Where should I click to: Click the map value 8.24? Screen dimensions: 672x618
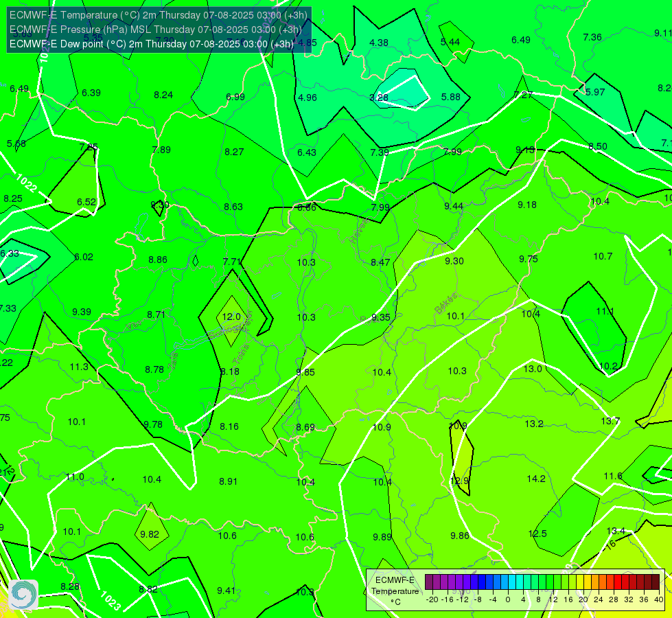[x=163, y=95]
